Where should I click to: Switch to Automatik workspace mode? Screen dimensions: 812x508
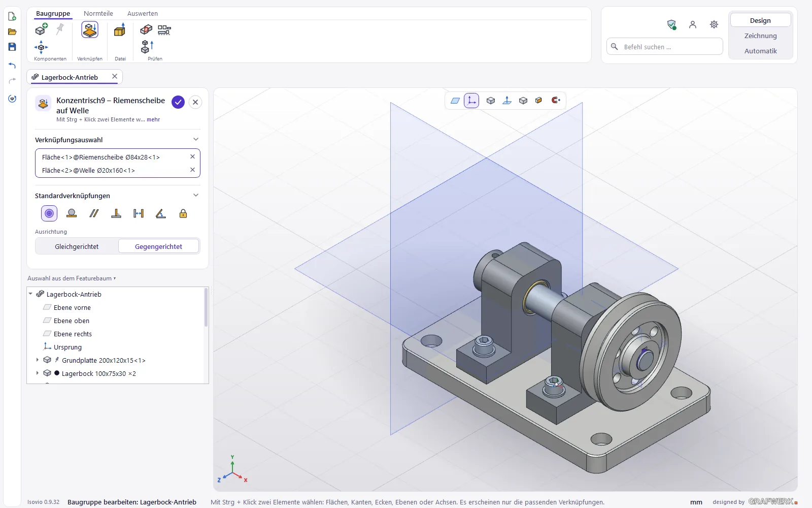760,51
